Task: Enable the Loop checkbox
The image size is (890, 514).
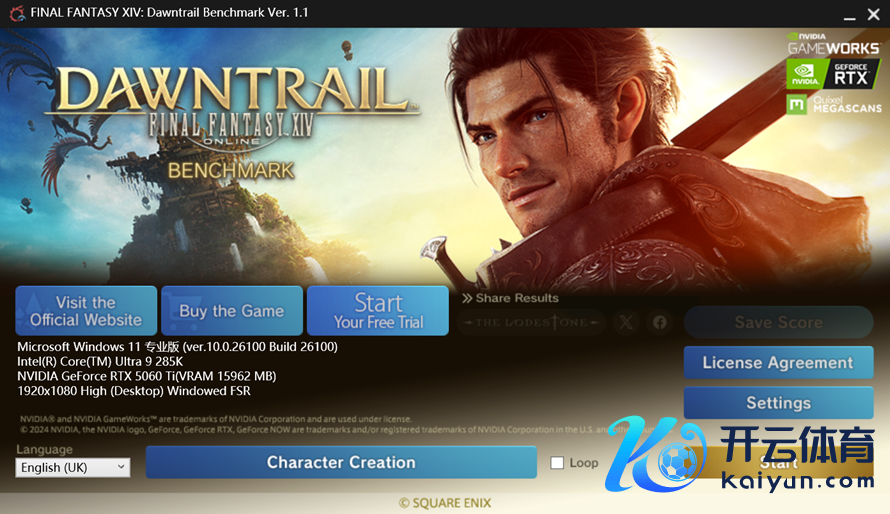Action: pos(557,463)
